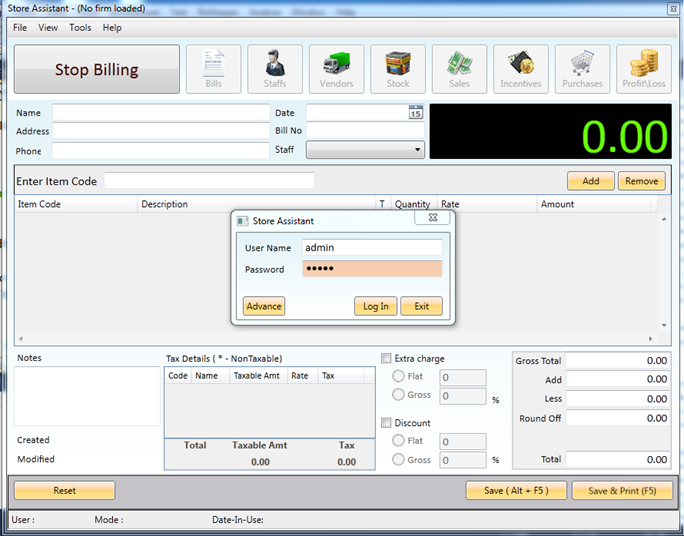Screen dimensions: 684x536
Task: Click the Address input field
Action: click(161, 131)
